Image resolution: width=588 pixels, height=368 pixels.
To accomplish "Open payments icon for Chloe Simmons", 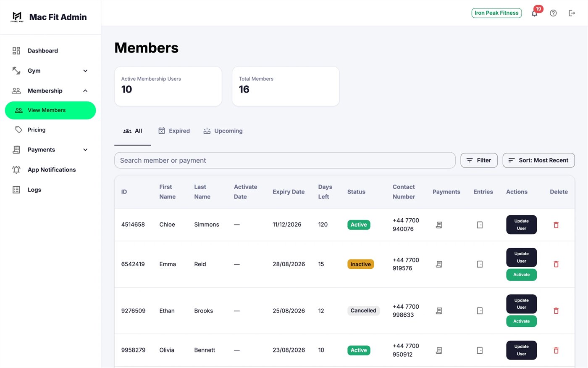I will click(439, 225).
